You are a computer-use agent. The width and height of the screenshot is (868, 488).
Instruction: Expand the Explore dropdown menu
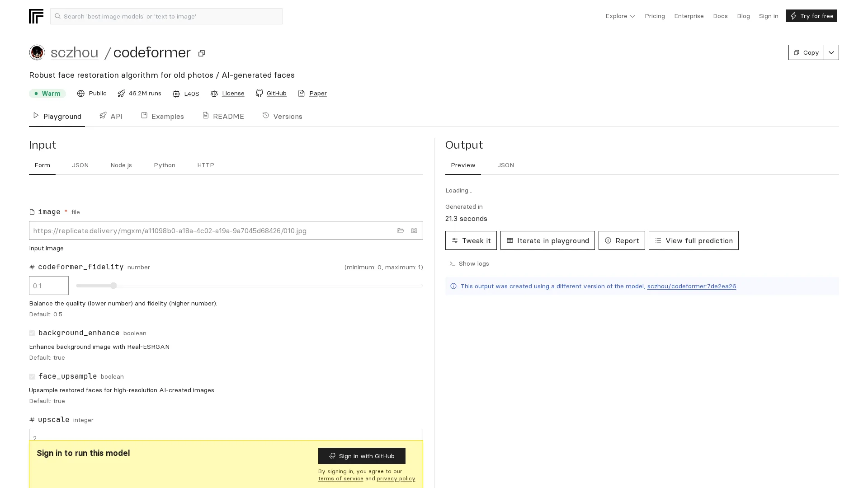click(x=620, y=16)
